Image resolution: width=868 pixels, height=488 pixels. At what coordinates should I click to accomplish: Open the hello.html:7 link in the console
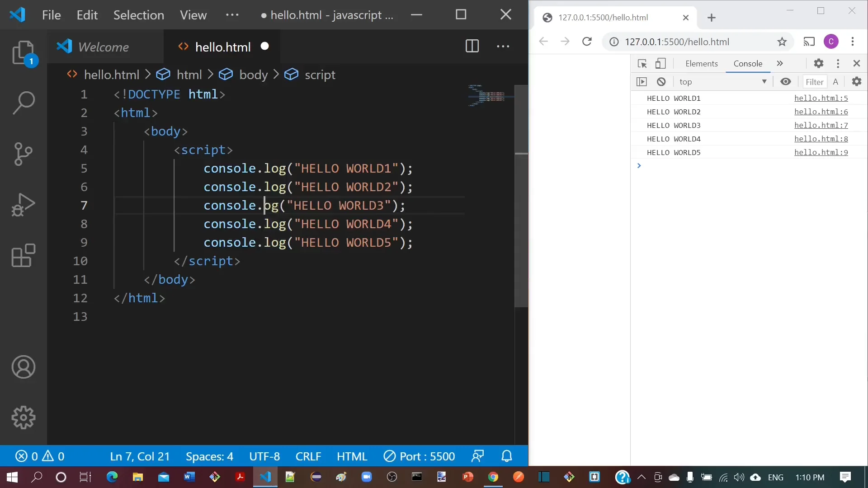821,125
